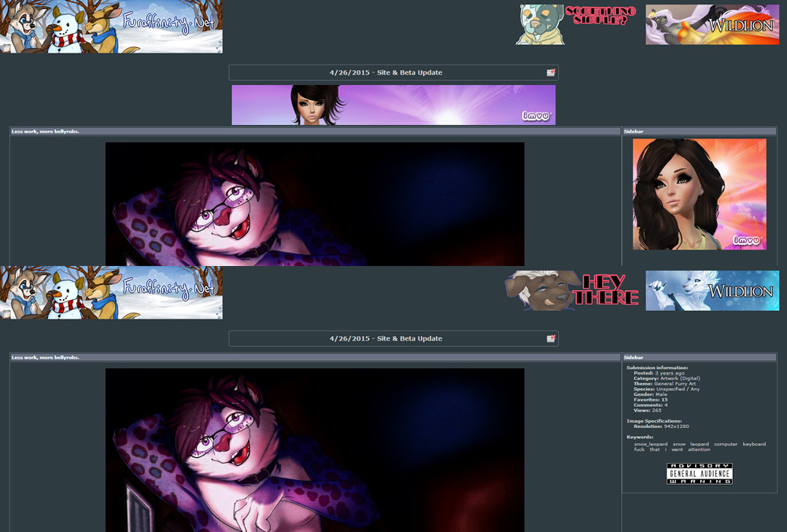Open the lower Wildlion advertisement
Screen dimensions: 787x532
click(x=712, y=291)
